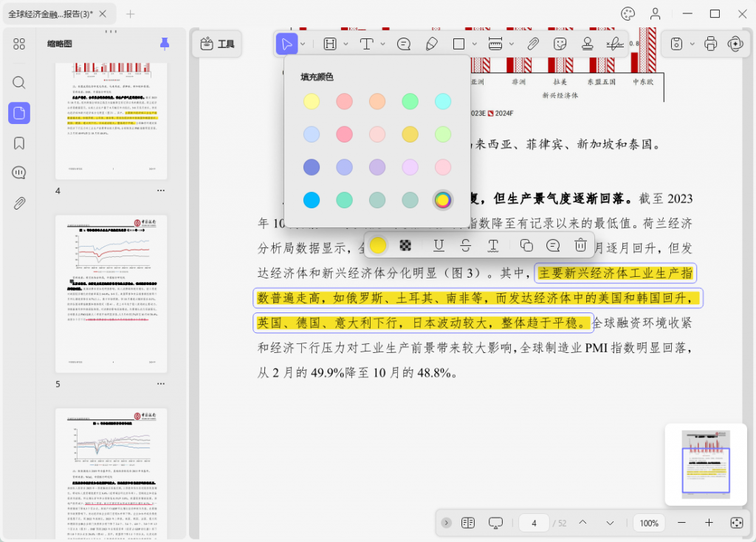756x542 pixels.
Task: Open the sticker tool in toolbar
Action: tap(560, 44)
